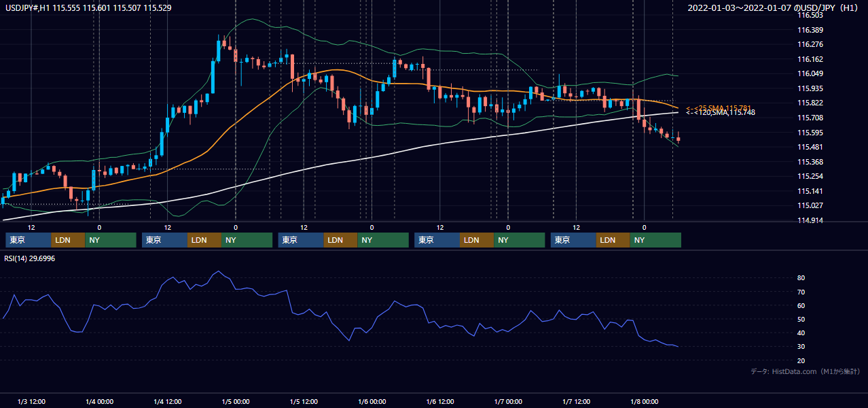Select the LDN session block for January 4
The width and height of the screenshot is (868, 408).
204,240
